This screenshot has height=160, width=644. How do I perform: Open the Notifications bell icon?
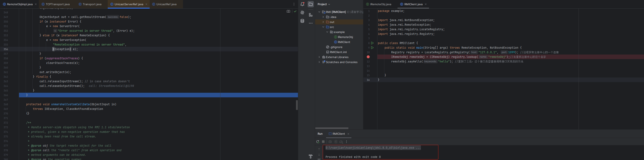[303, 4]
